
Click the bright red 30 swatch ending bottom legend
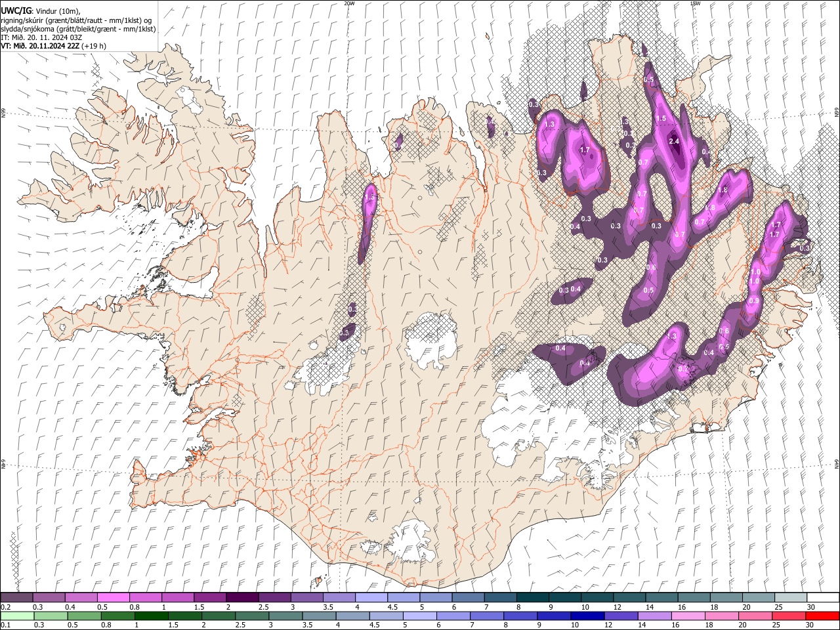pyautogui.click(x=823, y=616)
